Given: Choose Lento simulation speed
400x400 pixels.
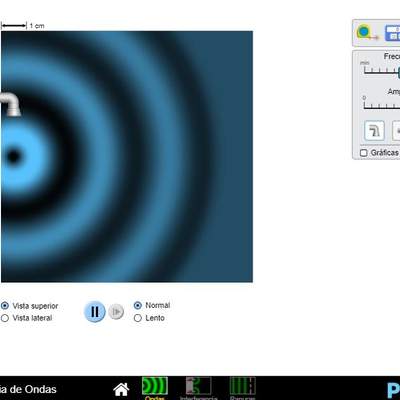Looking at the screenshot, I should tap(149, 318).
